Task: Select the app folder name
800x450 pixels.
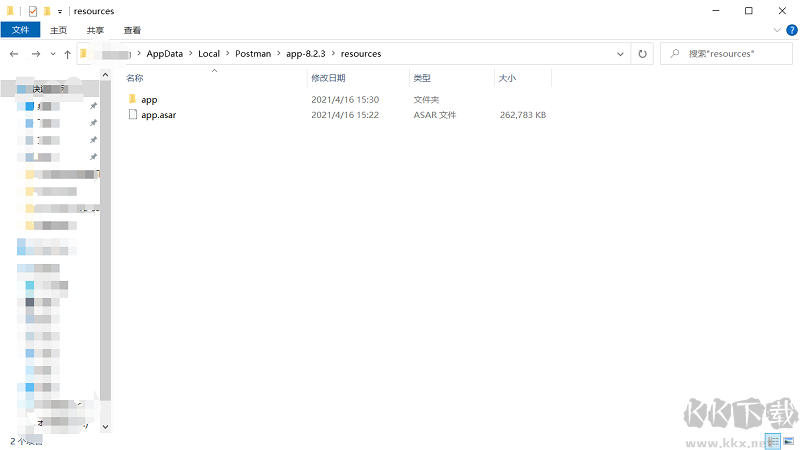Action: 149,99
